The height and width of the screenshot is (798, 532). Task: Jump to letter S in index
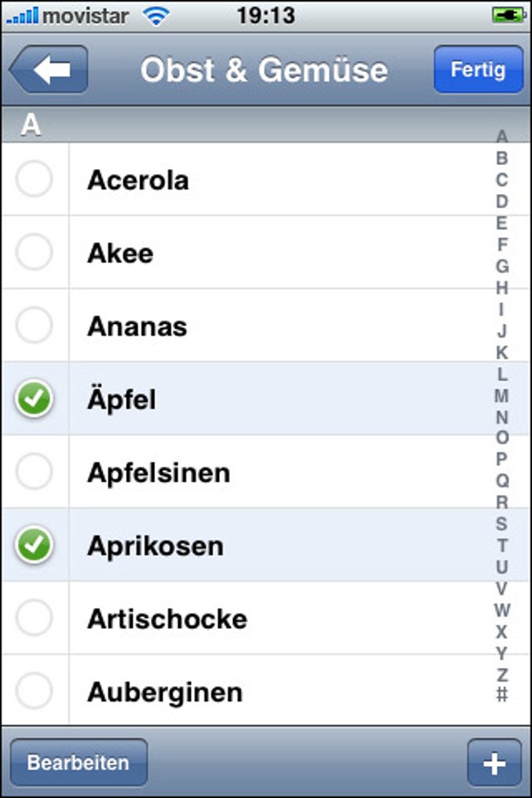click(501, 523)
